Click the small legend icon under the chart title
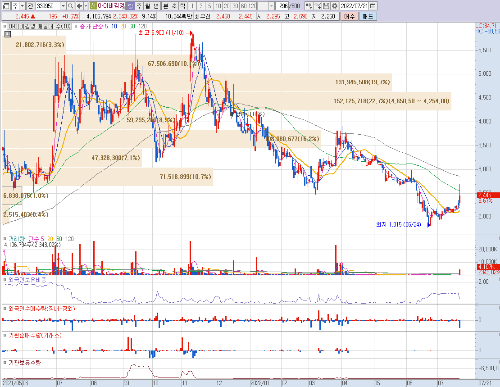 point(7,34)
